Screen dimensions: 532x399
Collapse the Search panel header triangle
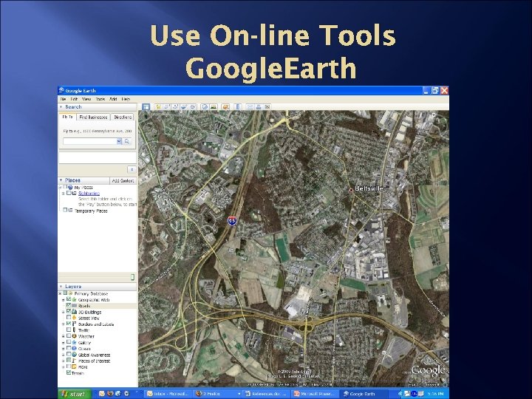(61, 107)
